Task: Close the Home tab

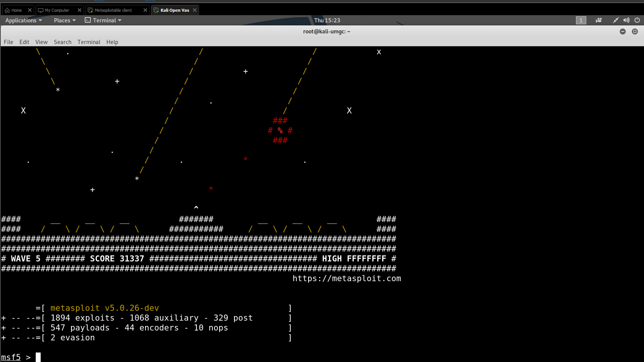Action: pos(30,10)
